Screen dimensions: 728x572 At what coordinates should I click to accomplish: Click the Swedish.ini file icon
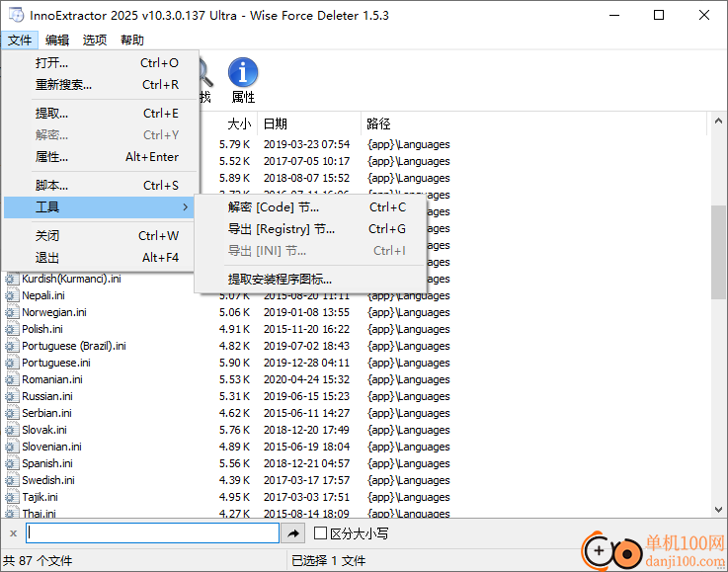[x=11, y=480]
